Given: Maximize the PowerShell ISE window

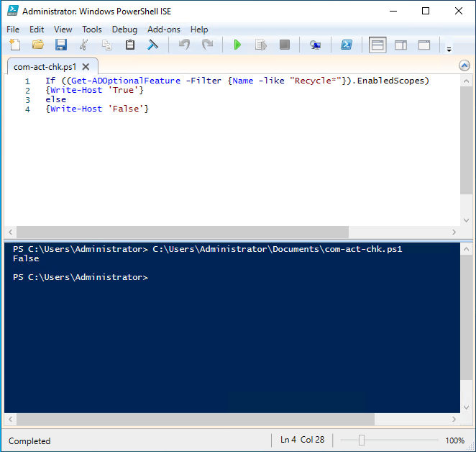Looking at the screenshot, I should (426, 11).
